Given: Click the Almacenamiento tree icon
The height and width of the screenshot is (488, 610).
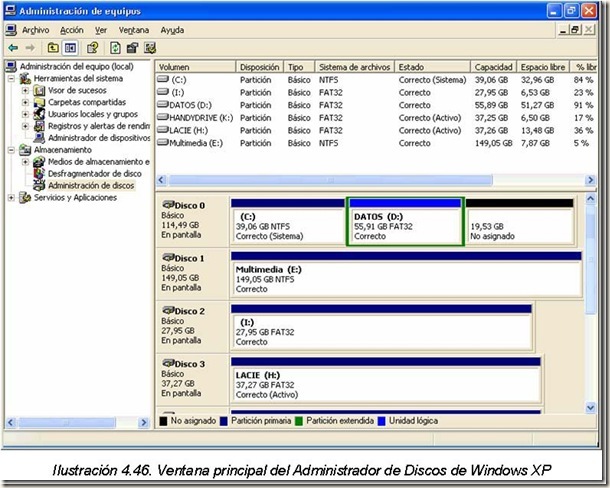Looking at the screenshot, I should 25,150.
